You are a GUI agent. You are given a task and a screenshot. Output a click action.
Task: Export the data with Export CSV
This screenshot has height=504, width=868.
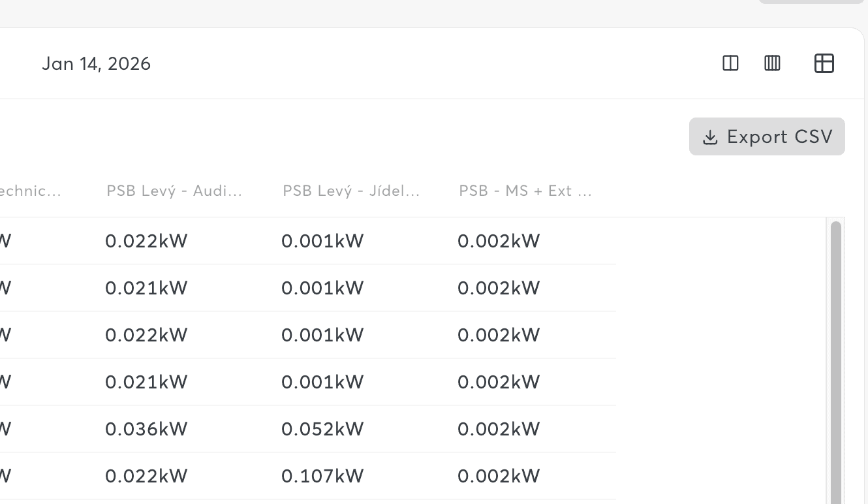tap(767, 136)
